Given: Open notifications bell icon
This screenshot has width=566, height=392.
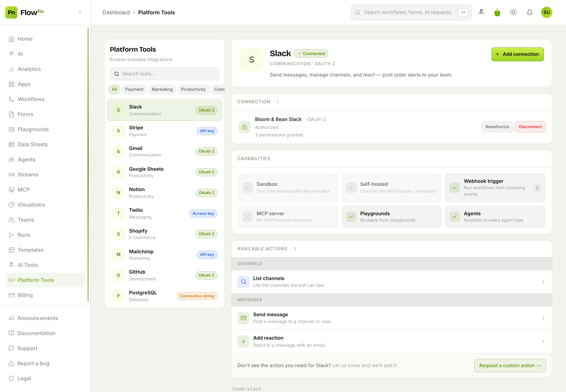Looking at the screenshot, I should [530, 12].
